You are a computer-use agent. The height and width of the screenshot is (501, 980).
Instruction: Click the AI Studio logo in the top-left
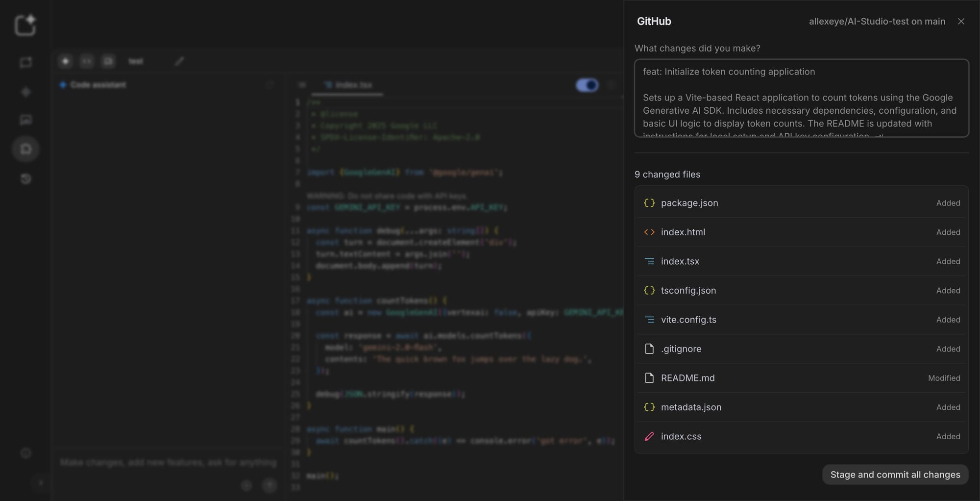coord(25,25)
